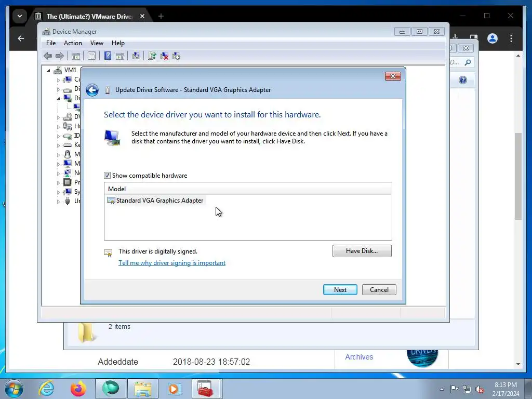The width and height of the screenshot is (532, 399).
Task: Click the network icon in system tray
Action: click(467, 389)
